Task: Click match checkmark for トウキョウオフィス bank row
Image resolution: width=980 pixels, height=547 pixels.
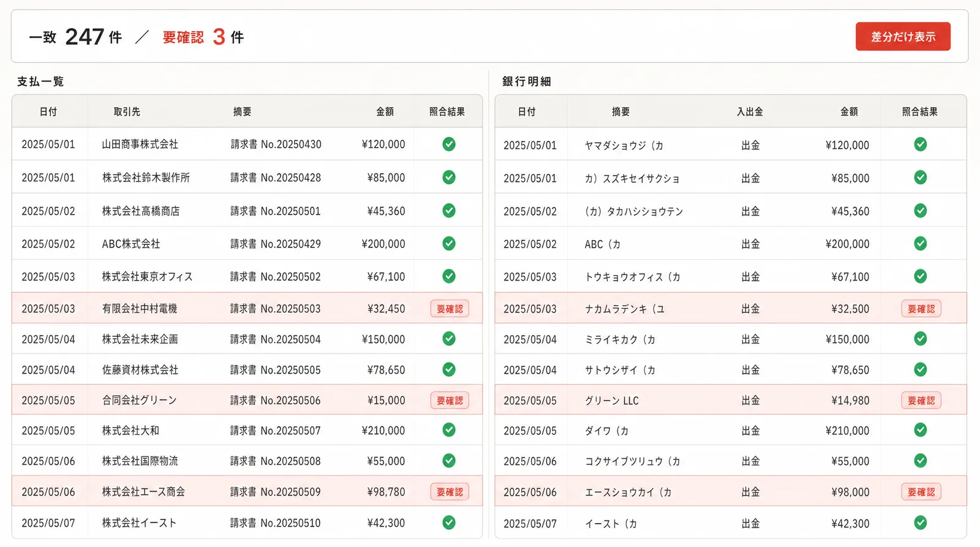Action: point(920,276)
